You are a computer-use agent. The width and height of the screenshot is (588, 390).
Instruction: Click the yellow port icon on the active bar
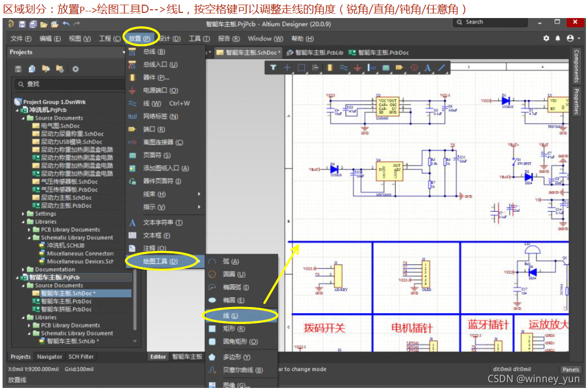click(399, 67)
